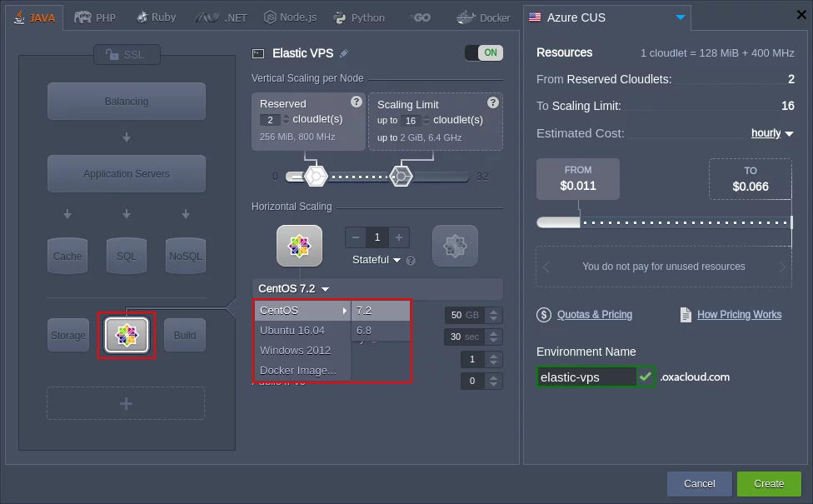Cancel the environment setup
This screenshot has width=813, height=504.
click(700, 483)
